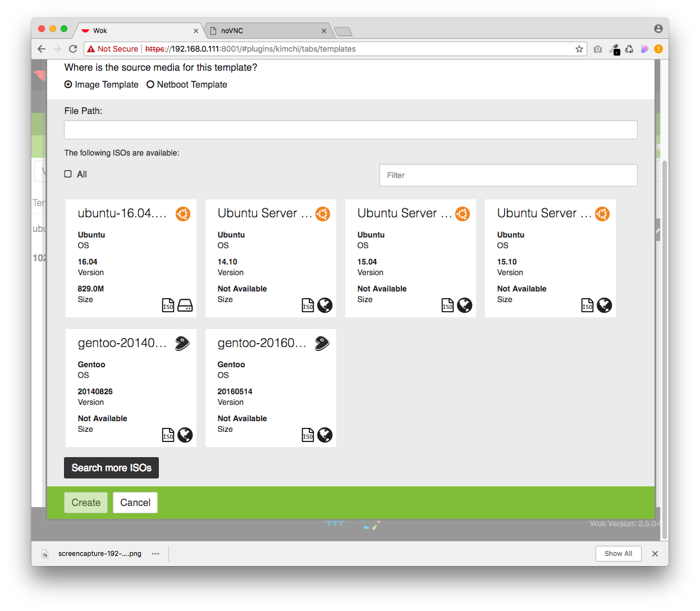The height and width of the screenshot is (611, 700).
Task: Switch to the Wok browser tab
Action: point(138,30)
